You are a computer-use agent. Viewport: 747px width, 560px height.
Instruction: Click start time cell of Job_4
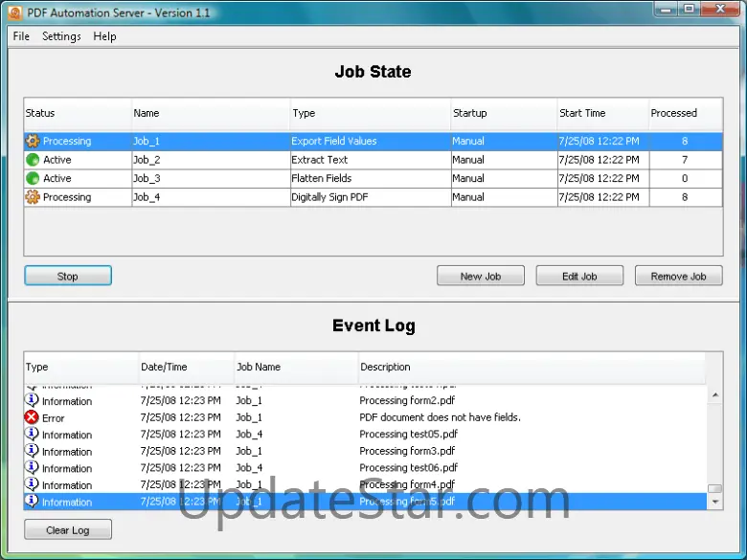pos(602,196)
